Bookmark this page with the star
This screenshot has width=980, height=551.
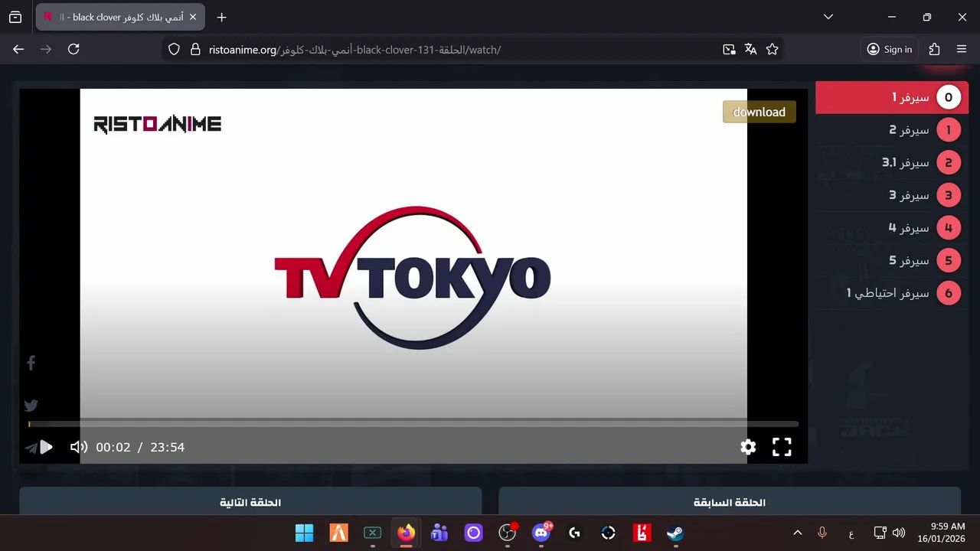coord(772,49)
